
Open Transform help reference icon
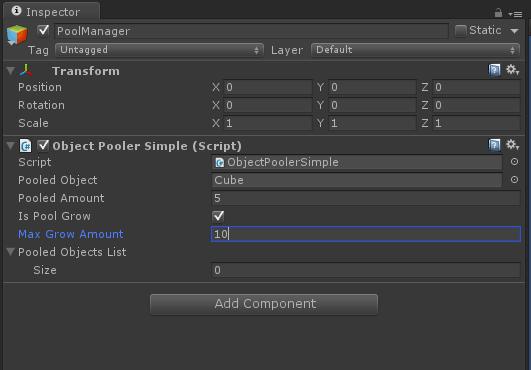pyautogui.click(x=494, y=70)
